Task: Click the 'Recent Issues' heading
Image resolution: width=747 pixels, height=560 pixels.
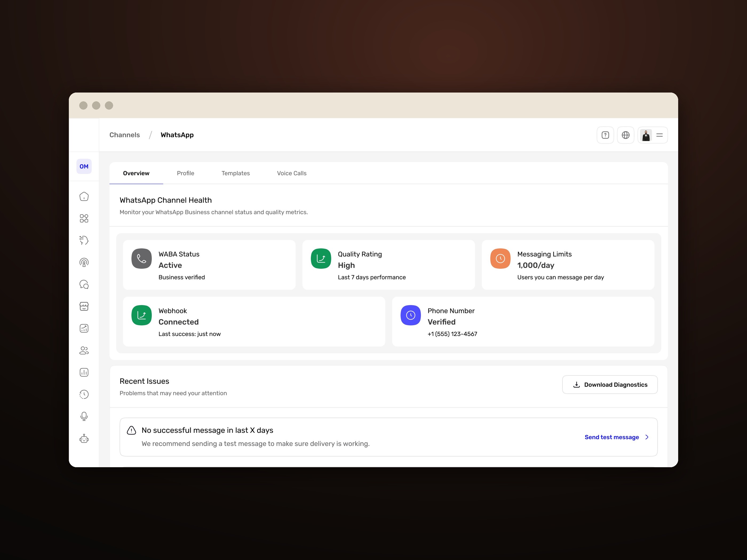Action: pyautogui.click(x=144, y=381)
